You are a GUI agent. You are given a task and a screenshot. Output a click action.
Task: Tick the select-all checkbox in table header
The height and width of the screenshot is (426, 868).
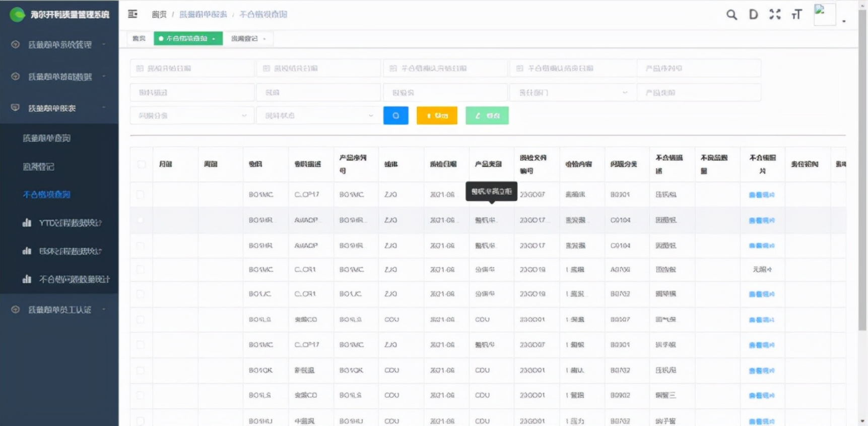(x=141, y=164)
